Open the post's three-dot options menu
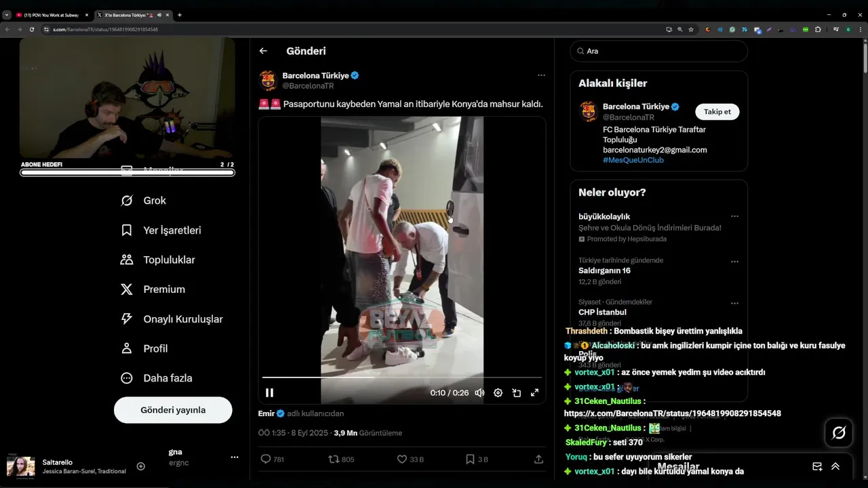This screenshot has width=868, height=488. click(541, 75)
